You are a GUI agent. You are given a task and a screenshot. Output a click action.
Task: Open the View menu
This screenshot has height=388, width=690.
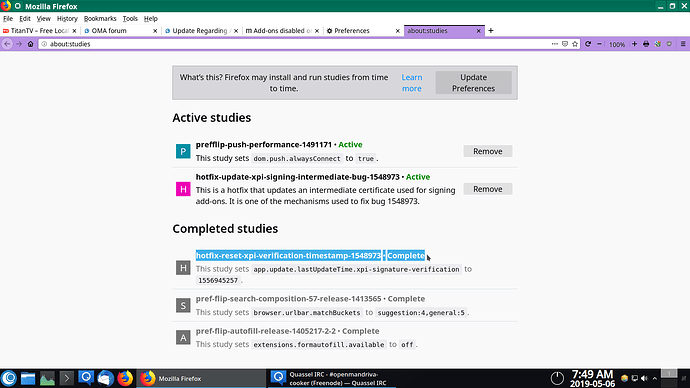(43, 18)
